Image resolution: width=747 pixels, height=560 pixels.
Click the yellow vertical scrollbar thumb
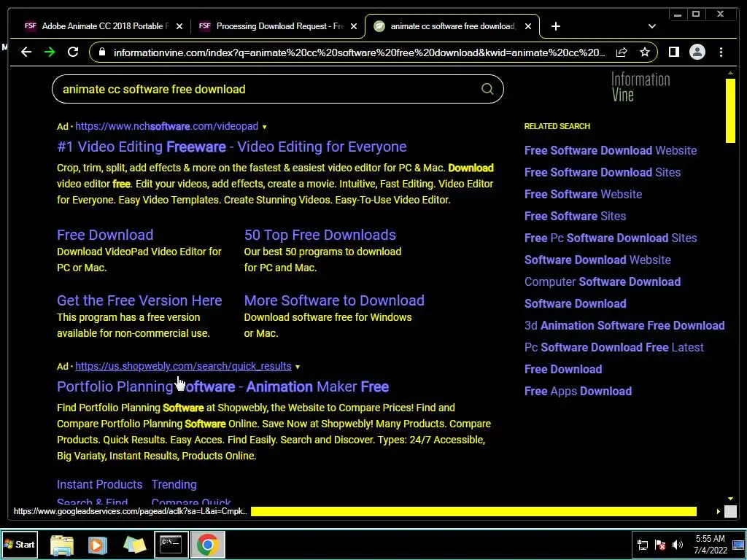click(x=730, y=111)
